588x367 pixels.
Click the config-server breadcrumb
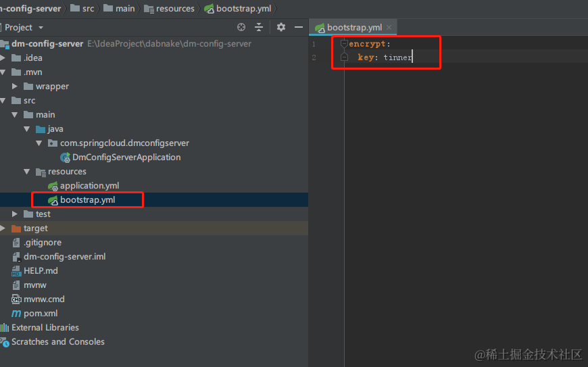point(30,9)
